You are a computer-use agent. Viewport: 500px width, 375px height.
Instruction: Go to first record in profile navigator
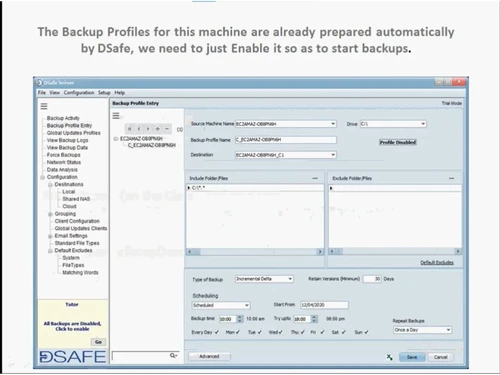click(x=130, y=129)
